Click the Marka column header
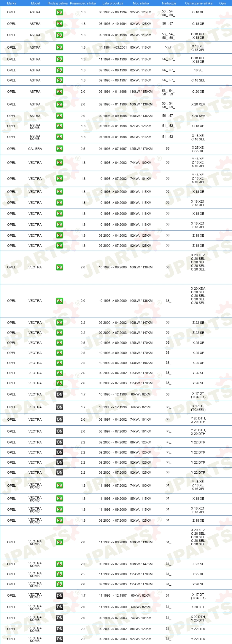This screenshot has width=232, height=644. point(12,3)
